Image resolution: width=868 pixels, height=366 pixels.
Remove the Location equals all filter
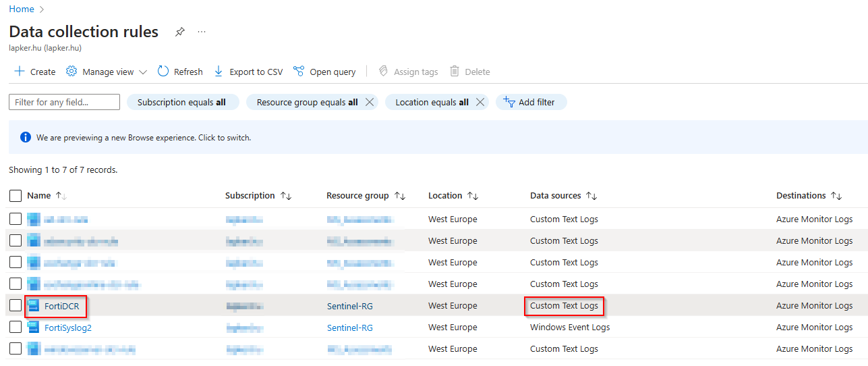[480, 102]
